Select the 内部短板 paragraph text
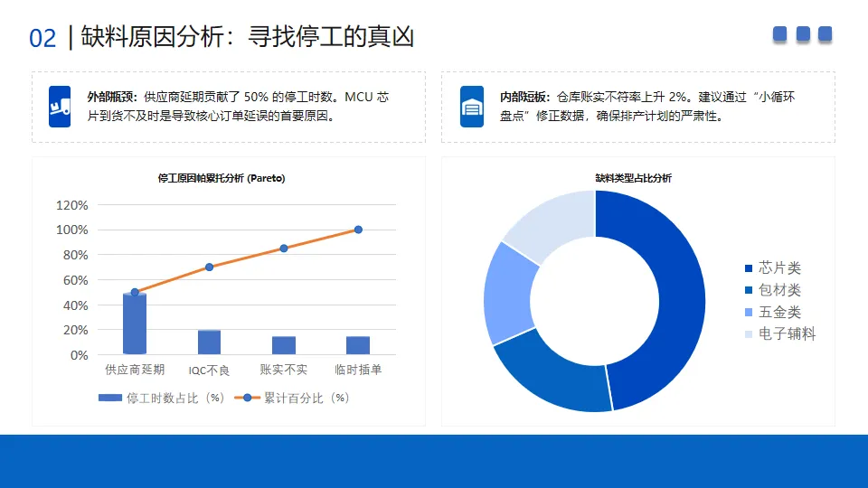The width and height of the screenshot is (868, 488). pos(647,107)
